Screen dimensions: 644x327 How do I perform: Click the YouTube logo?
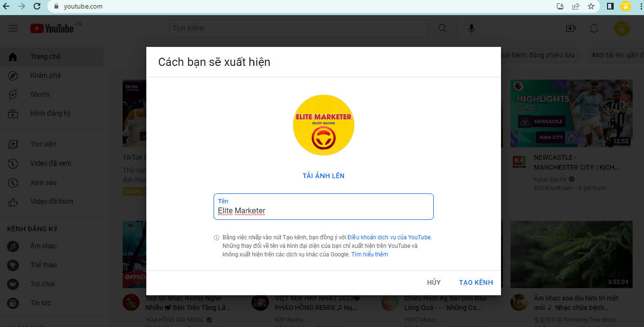52,28
